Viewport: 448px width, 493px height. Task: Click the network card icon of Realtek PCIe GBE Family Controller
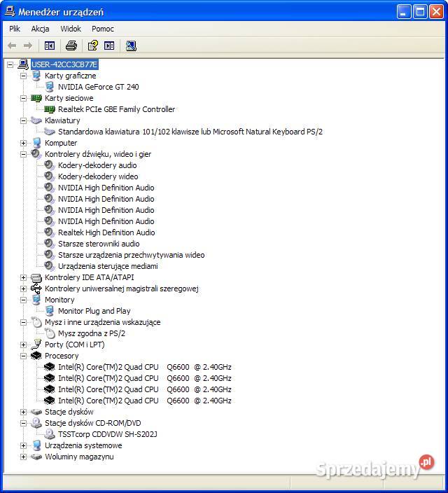pos(50,109)
